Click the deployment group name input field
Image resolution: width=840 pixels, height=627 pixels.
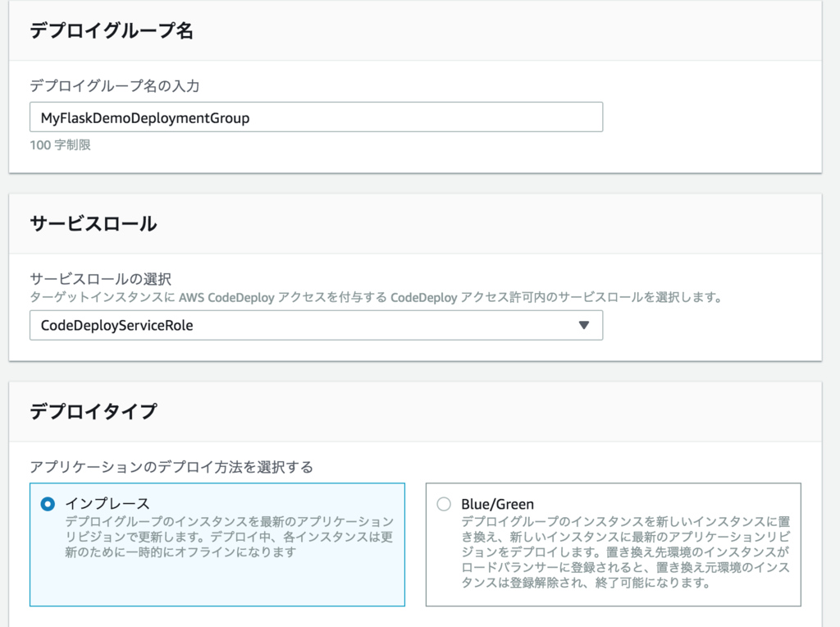(x=316, y=117)
